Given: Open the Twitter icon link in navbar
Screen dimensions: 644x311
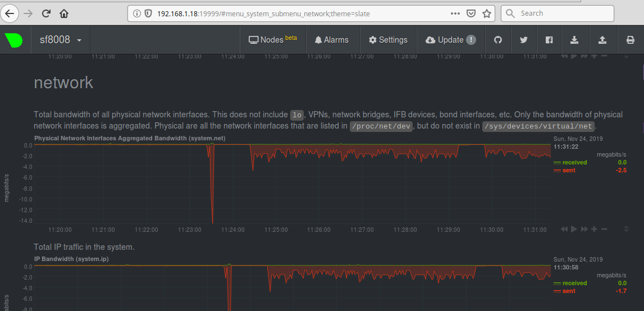Looking at the screenshot, I should [x=523, y=40].
